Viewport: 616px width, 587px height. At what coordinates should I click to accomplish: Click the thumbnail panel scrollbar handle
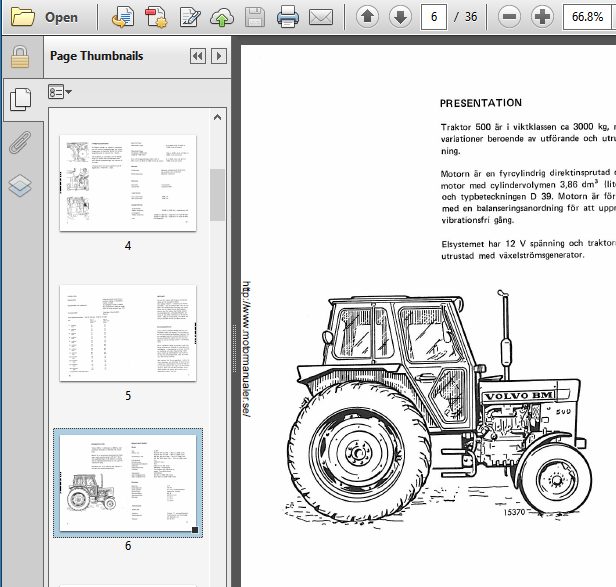coord(217,195)
